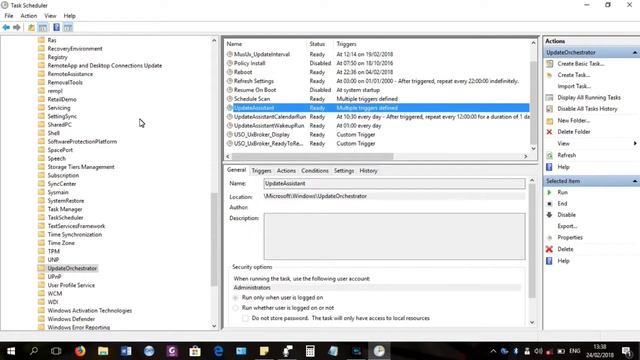Open the Calculator taskbar icon

pos(310,351)
